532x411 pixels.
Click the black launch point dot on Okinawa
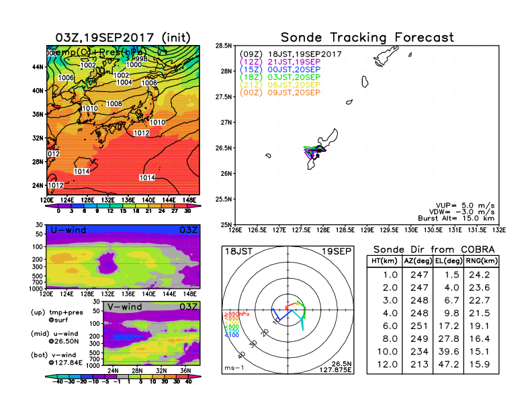(x=318, y=156)
